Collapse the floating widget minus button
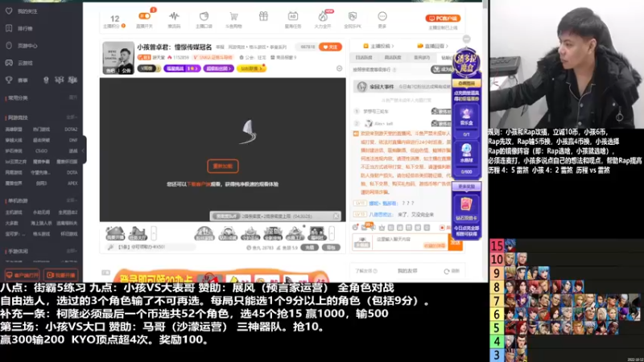This screenshot has width=644, height=362. point(467,39)
